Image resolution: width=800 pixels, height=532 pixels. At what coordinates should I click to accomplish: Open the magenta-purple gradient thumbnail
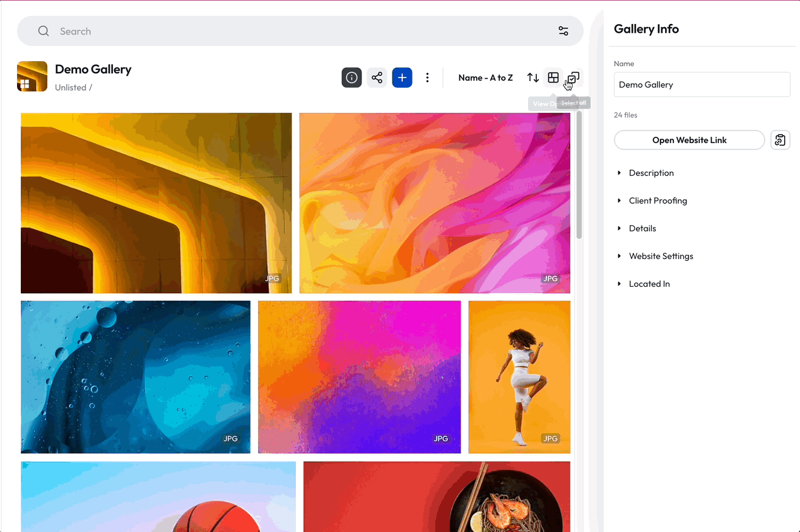[360, 377]
